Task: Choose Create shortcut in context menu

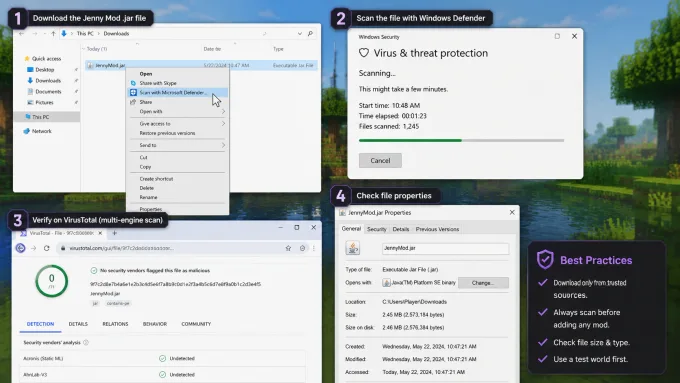Action: [156, 179]
